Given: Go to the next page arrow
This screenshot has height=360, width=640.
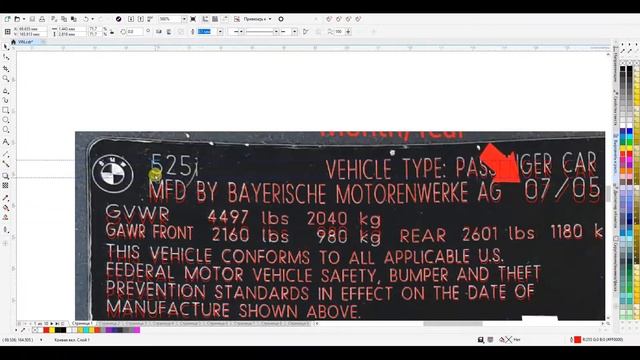Looking at the screenshot, I should point(51,324).
